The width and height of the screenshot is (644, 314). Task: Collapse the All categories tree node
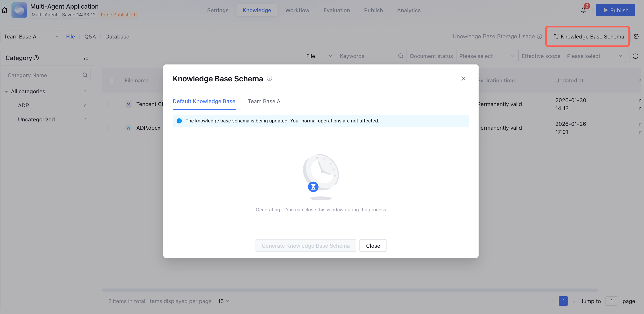[6, 91]
